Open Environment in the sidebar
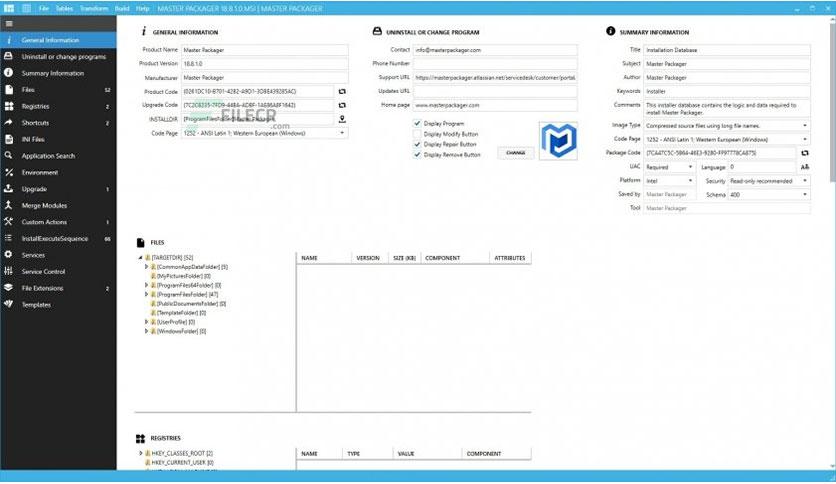This screenshot has width=836, height=484. 58,172
